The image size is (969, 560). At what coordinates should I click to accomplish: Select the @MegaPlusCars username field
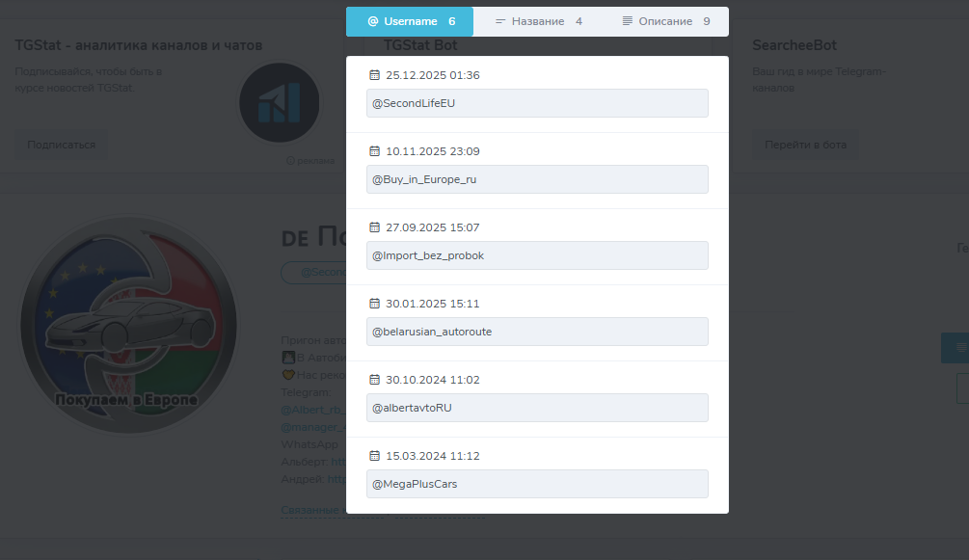coord(537,483)
